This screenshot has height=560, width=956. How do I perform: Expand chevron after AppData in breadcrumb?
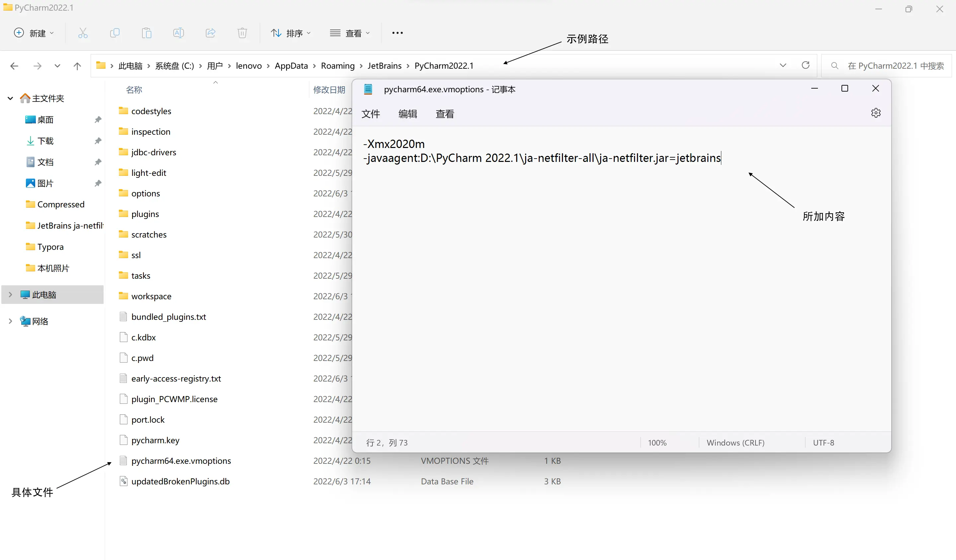pos(314,66)
